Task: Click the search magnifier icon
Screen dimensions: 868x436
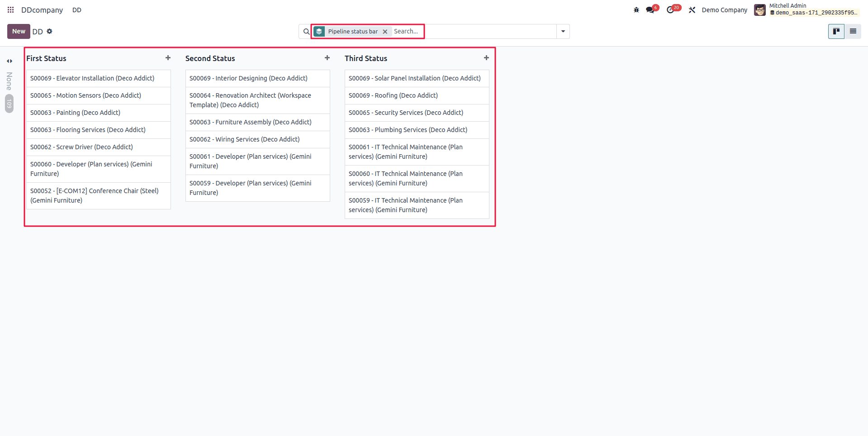Action: (x=306, y=31)
